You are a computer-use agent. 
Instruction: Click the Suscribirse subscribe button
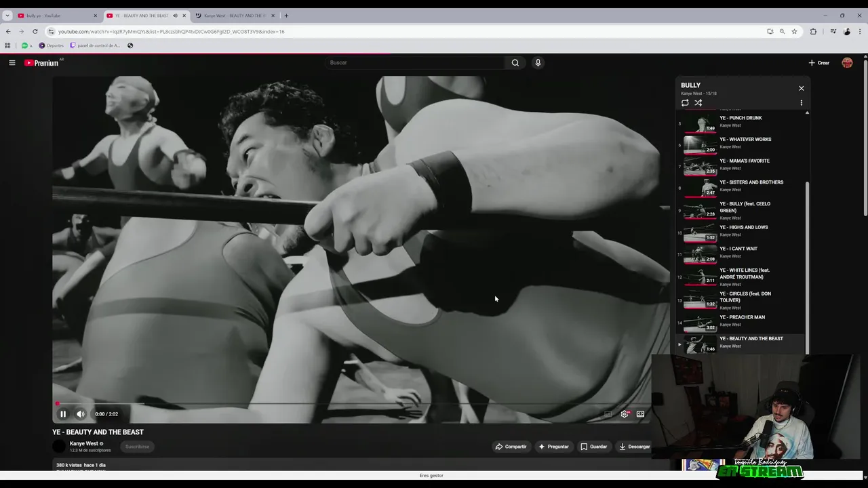(137, 447)
